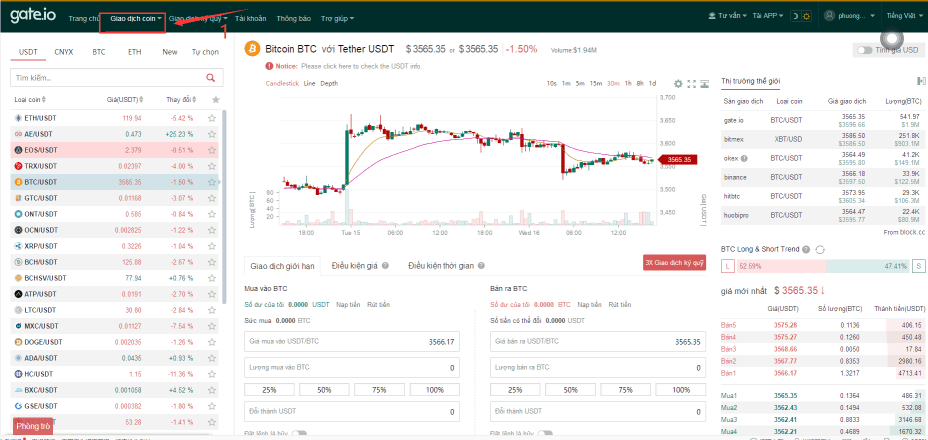Image resolution: width=928 pixels, height=440 pixels.
Task: Select DOGE/USDT row in coin list
Action: pyautogui.click(x=114, y=342)
